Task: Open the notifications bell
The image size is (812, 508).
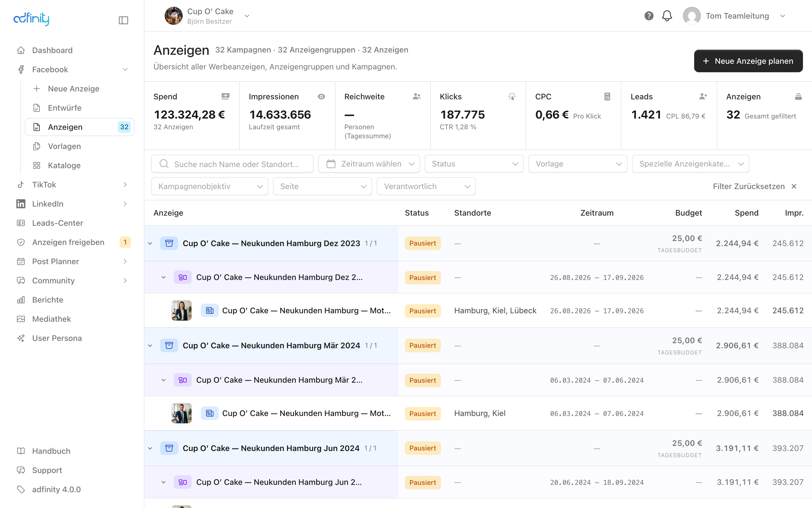Action: point(667,16)
